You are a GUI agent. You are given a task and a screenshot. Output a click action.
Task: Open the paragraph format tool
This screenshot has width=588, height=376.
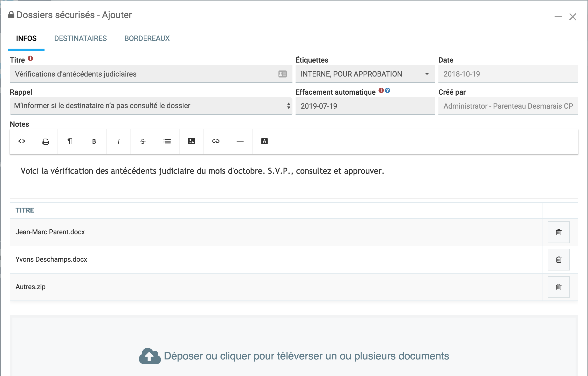pos(70,141)
